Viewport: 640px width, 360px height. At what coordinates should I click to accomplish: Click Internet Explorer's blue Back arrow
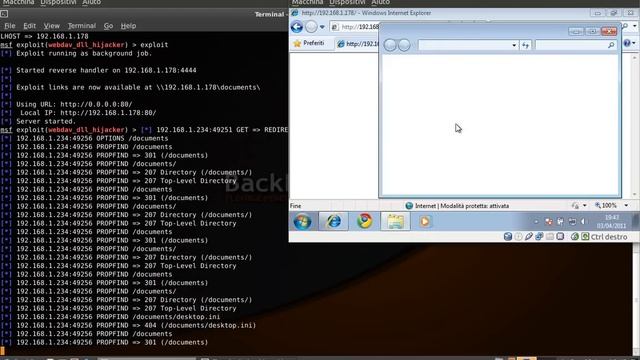[x=297, y=27]
